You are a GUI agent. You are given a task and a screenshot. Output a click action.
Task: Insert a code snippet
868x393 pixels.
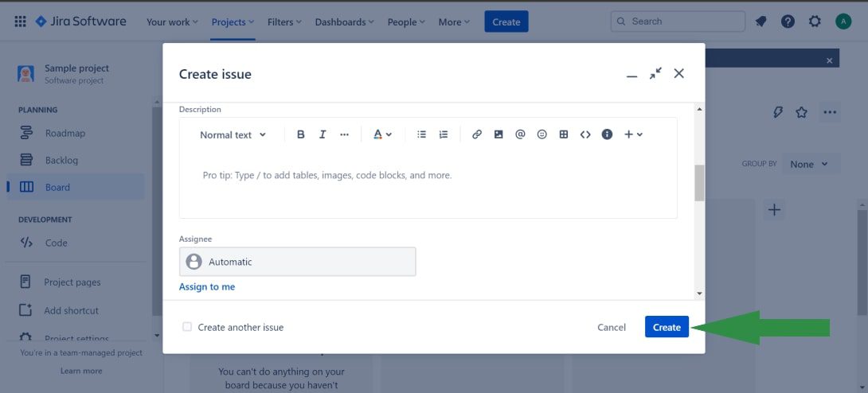coord(585,134)
